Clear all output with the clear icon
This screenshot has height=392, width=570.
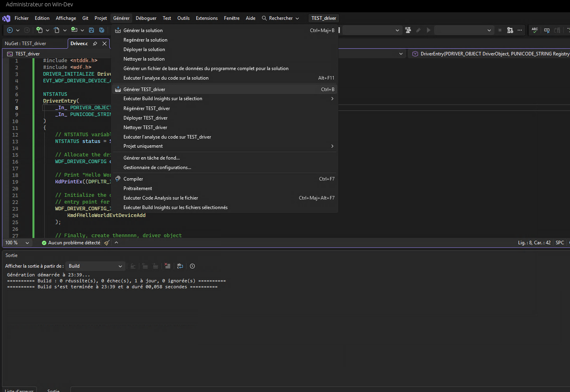click(x=168, y=266)
